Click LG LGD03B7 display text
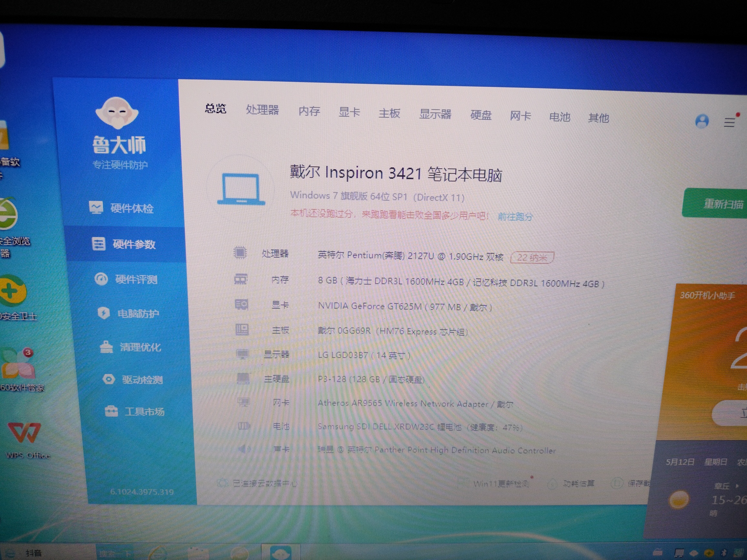The width and height of the screenshot is (747, 560). coord(364,355)
